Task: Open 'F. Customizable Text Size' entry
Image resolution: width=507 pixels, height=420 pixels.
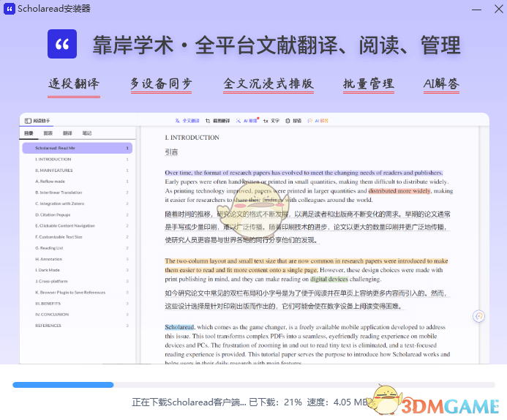Action: 78,236
